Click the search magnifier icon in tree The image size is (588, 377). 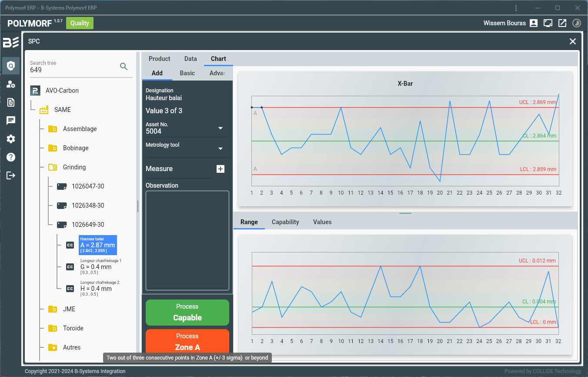tap(124, 66)
